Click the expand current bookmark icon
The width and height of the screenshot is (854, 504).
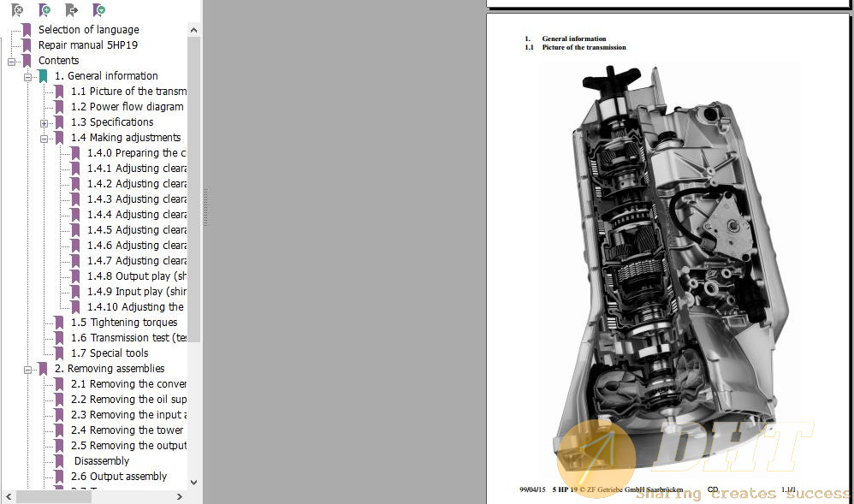click(99, 10)
